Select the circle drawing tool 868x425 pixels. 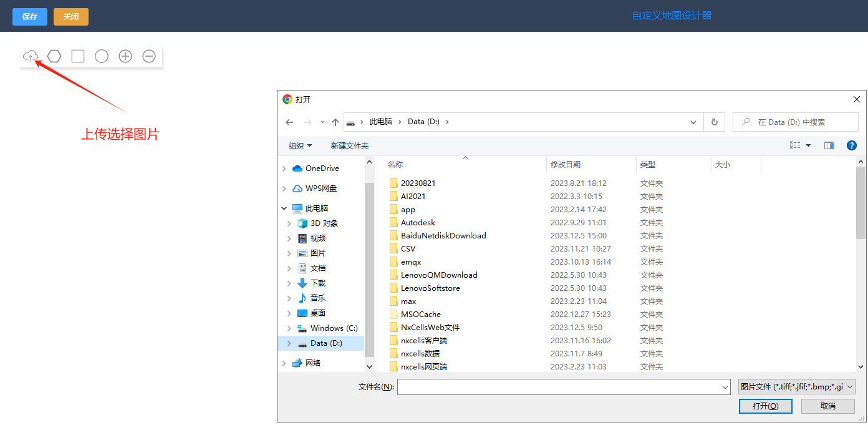click(x=102, y=56)
